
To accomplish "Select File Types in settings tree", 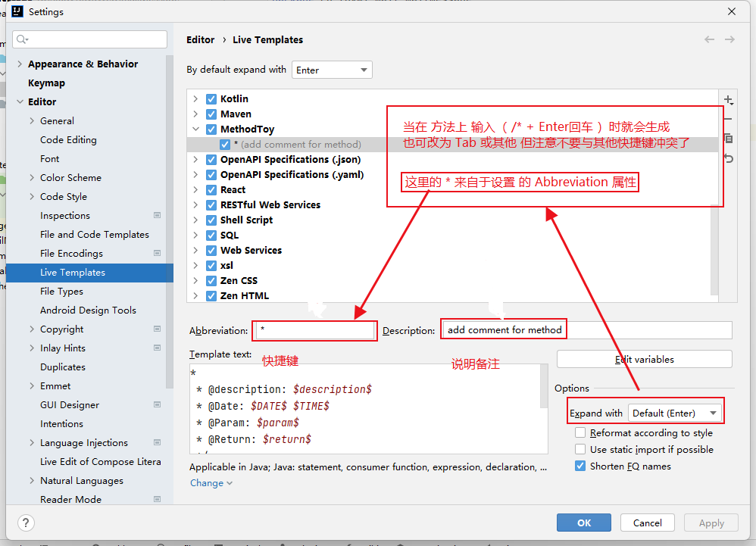I will [x=61, y=292].
